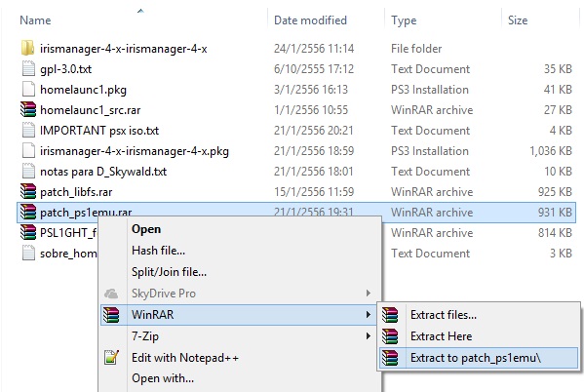Click the homelaunc1.pkg file icon

pos(28,90)
